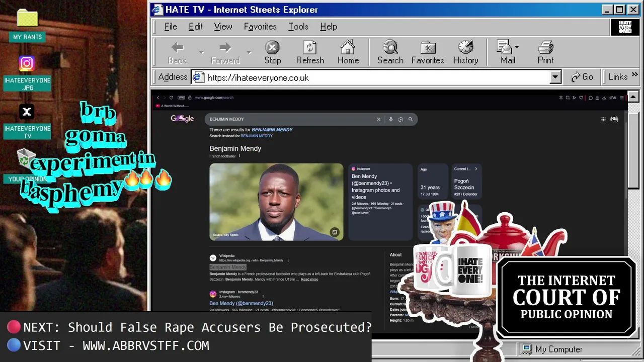
Task: Open the Address bar dropdown arrow
Action: click(x=555, y=77)
